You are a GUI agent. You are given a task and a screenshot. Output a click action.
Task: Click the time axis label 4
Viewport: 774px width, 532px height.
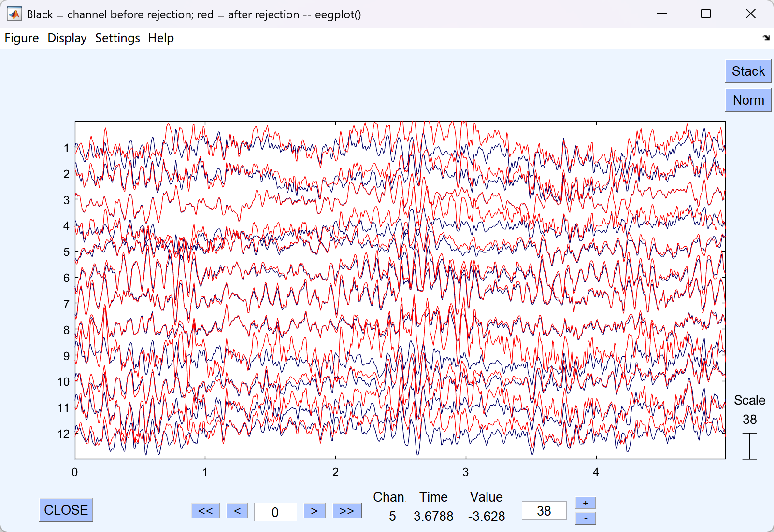[596, 472]
